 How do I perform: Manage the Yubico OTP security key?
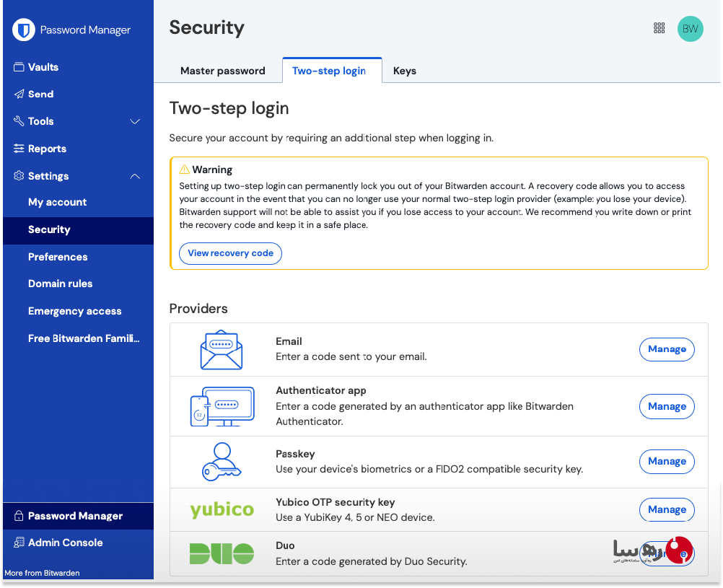[x=667, y=509]
